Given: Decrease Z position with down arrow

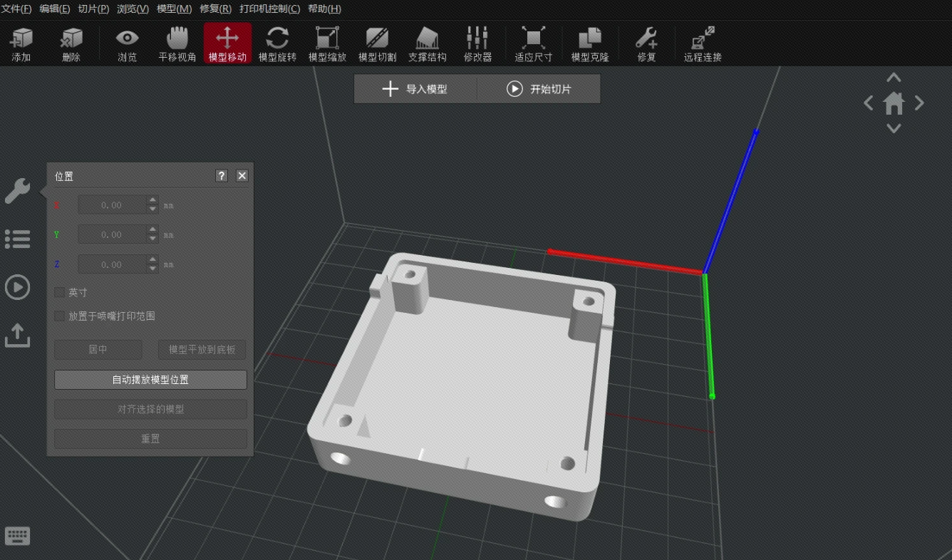Looking at the screenshot, I should tap(152, 269).
